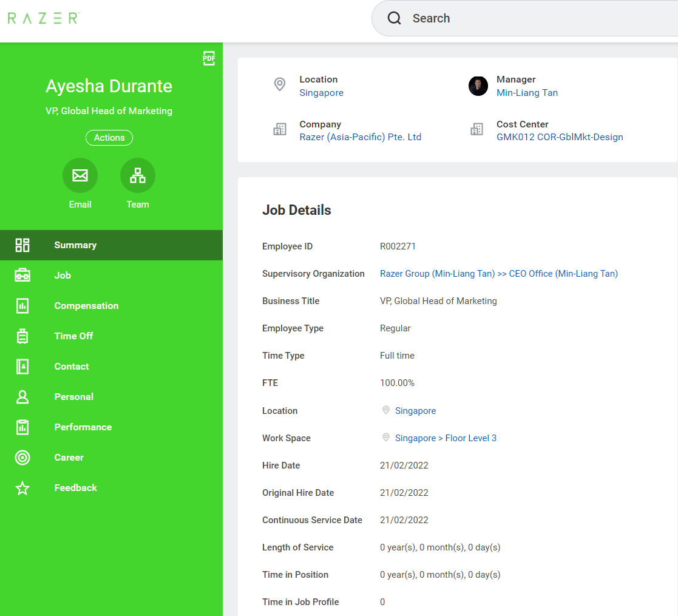Open the Feedback tab
The height and width of the screenshot is (616, 678).
(111, 487)
